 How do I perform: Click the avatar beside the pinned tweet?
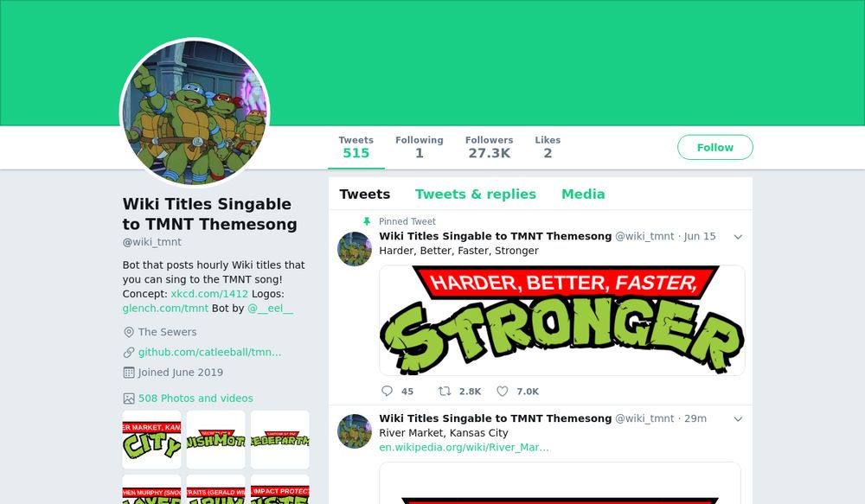point(355,249)
